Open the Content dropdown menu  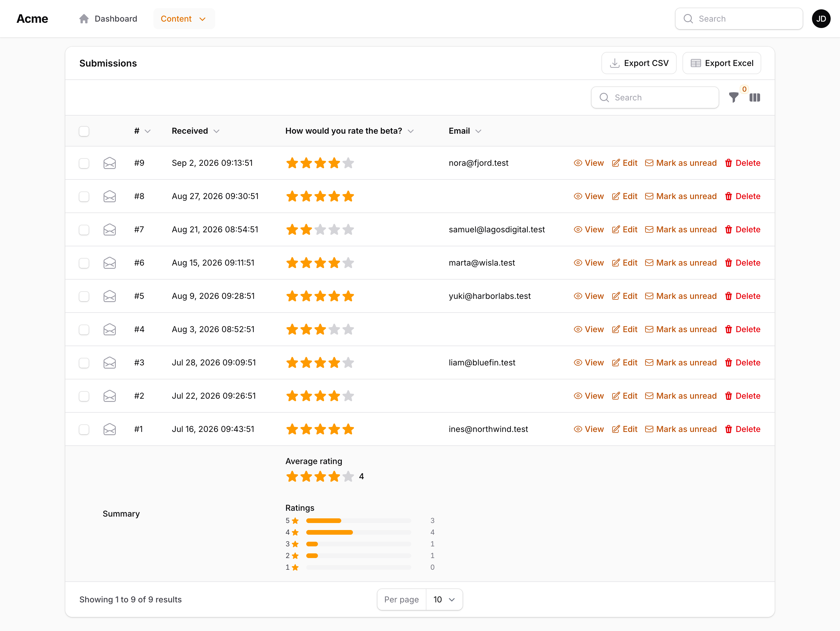click(x=184, y=19)
